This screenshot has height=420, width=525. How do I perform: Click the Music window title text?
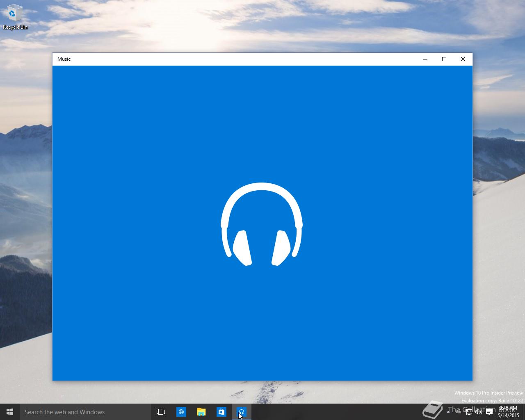64,59
